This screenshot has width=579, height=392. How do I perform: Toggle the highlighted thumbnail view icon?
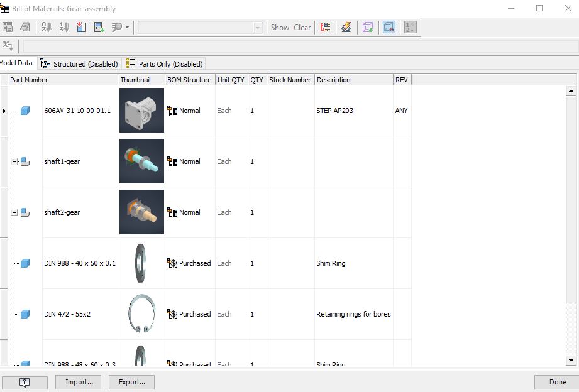(x=389, y=27)
